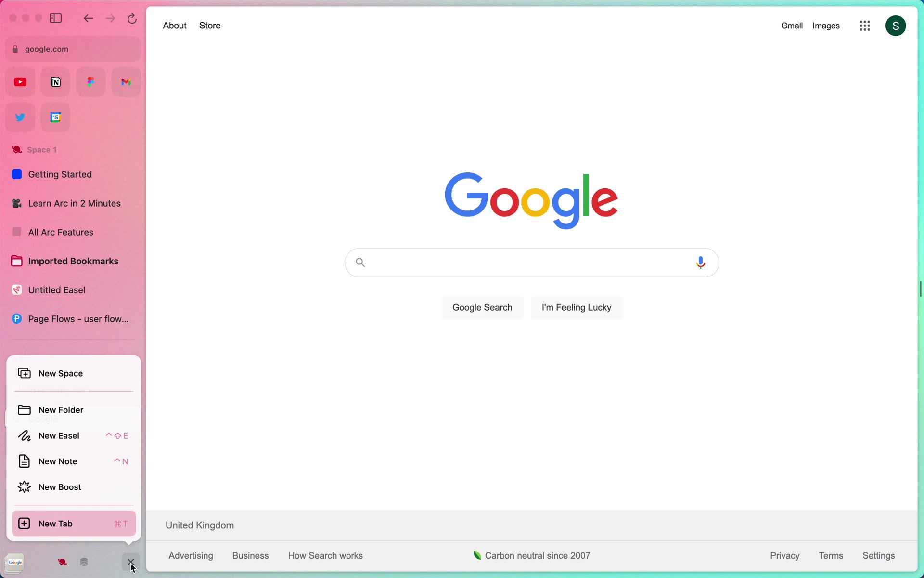Expand the Space 1 section

pyautogui.click(x=42, y=149)
